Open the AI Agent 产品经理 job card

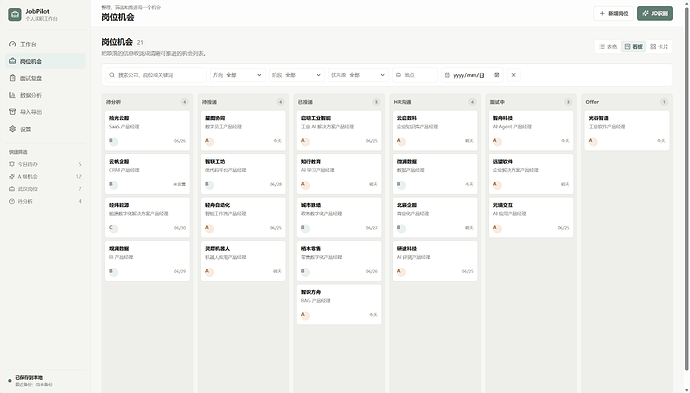coord(531,130)
